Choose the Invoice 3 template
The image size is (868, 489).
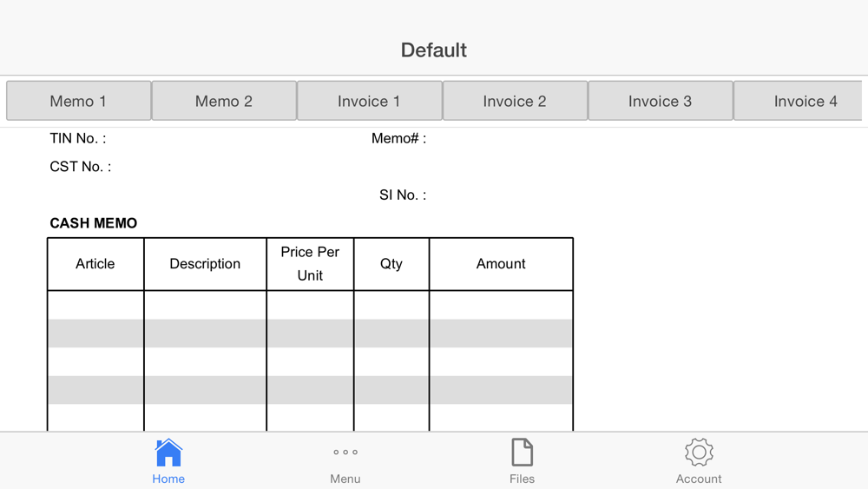point(661,101)
